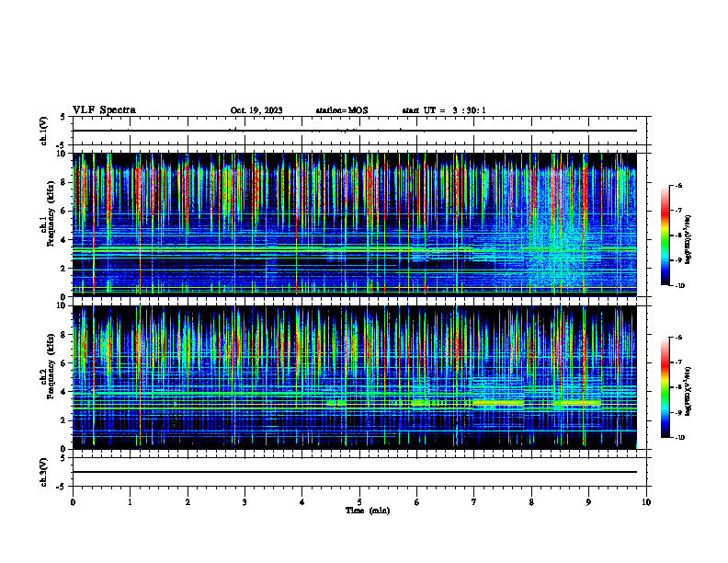Screen dimensions: 728x563
Task: Click the time axis tick label "0"
Action: pyautogui.click(x=73, y=502)
